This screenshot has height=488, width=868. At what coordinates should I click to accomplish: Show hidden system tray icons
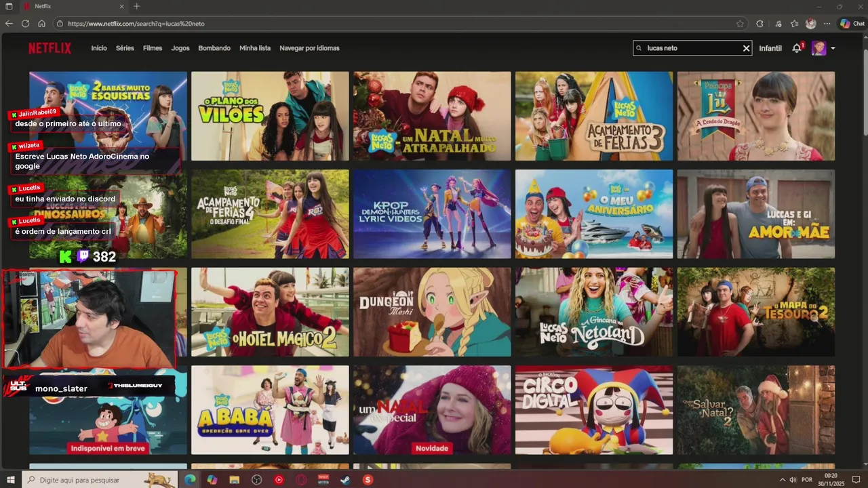coord(783,480)
